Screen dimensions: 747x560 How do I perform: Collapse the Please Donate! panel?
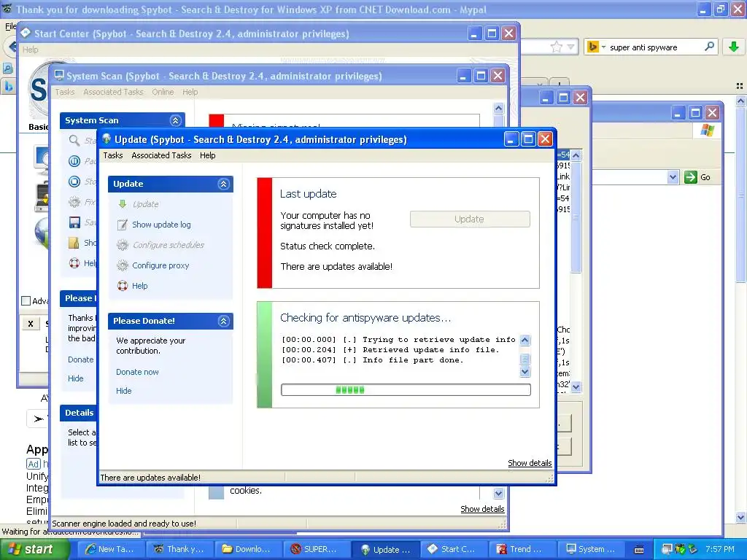tap(223, 321)
